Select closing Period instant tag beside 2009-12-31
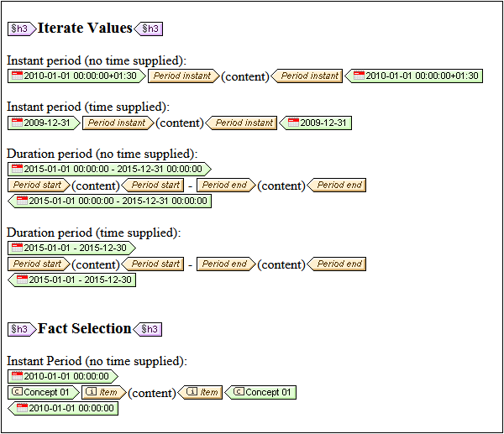504x434 pixels. (x=241, y=123)
